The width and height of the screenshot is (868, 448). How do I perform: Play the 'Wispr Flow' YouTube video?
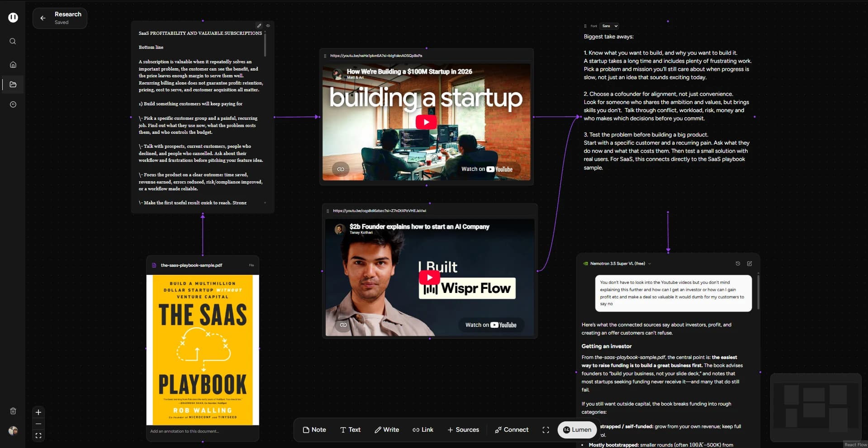pyautogui.click(x=429, y=278)
